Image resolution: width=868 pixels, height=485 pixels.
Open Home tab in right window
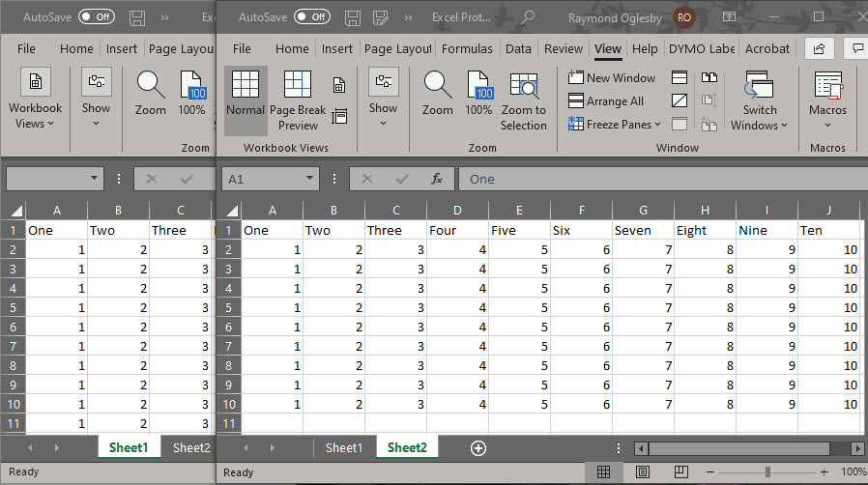pos(292,48)
